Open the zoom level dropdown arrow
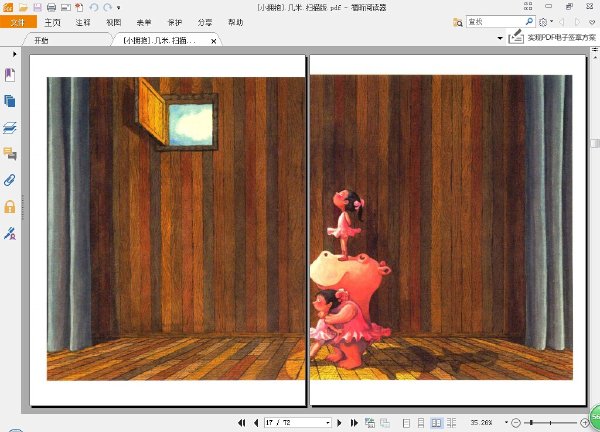Viewport: 600px width, 432px height. tap(506, 422)
